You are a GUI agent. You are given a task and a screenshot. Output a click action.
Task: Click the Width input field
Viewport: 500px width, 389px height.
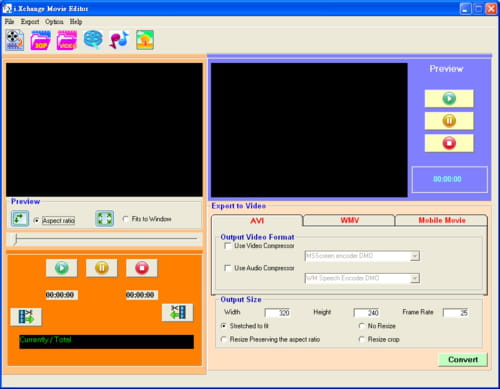[278, 313]
